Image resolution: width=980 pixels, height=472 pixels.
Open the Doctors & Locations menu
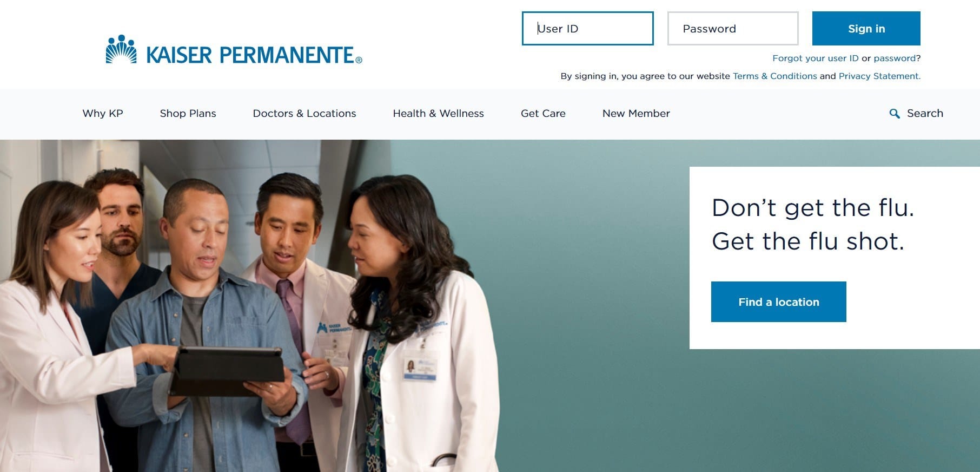[x=304, y=113]
